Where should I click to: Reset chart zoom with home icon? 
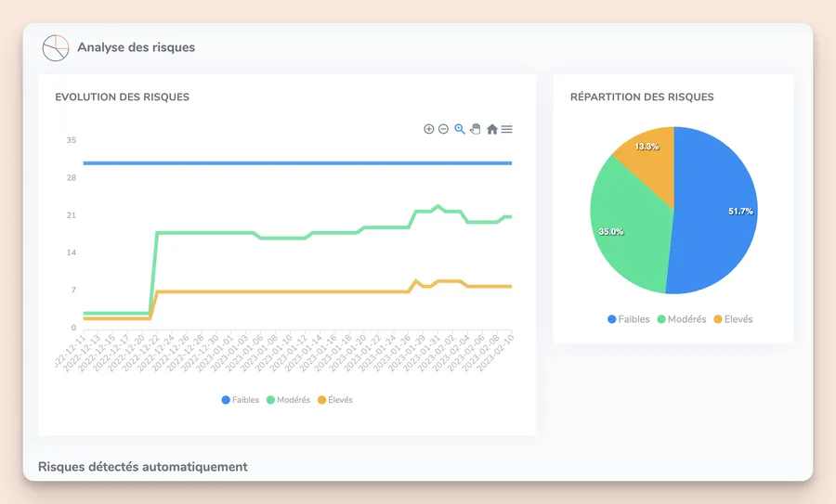point(492,129)
